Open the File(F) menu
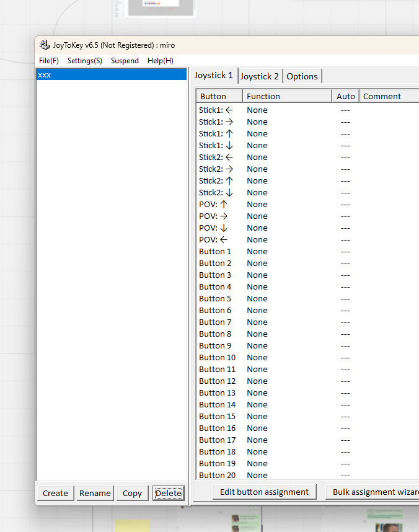419x532 pixels. point(49,61)
